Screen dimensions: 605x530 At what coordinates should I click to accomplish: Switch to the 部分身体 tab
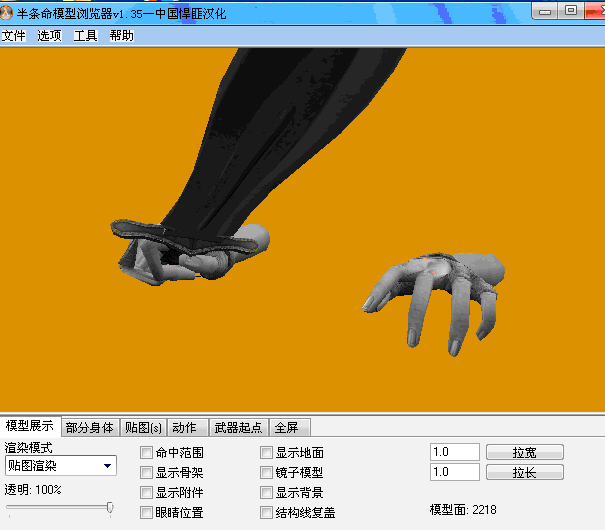coord(90,428)
